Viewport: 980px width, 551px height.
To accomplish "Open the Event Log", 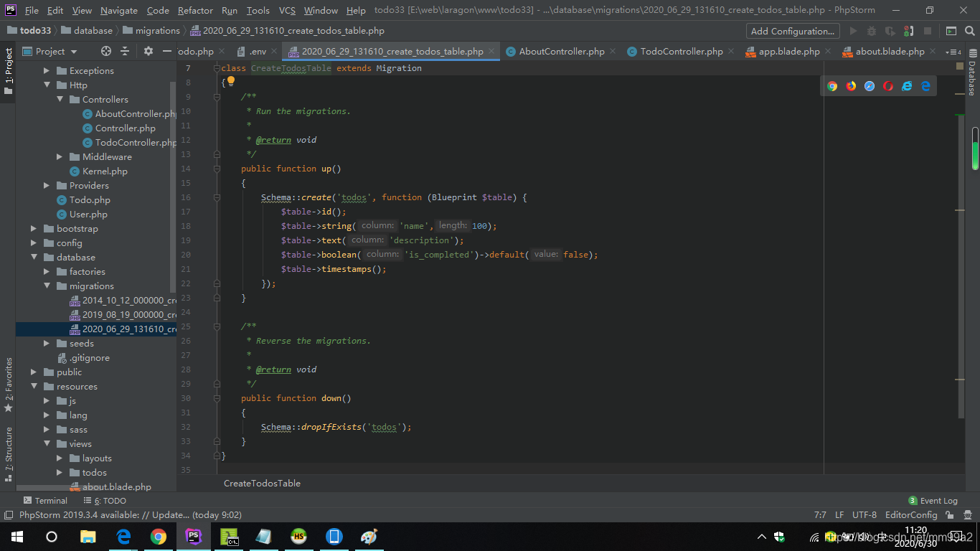I will (933, 500).
